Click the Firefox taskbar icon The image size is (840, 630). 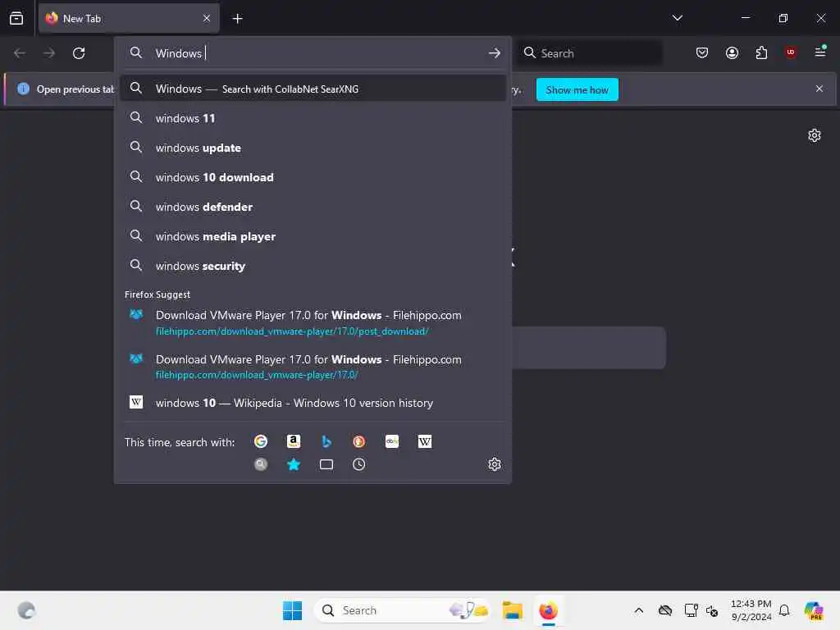tap(548, 610)
